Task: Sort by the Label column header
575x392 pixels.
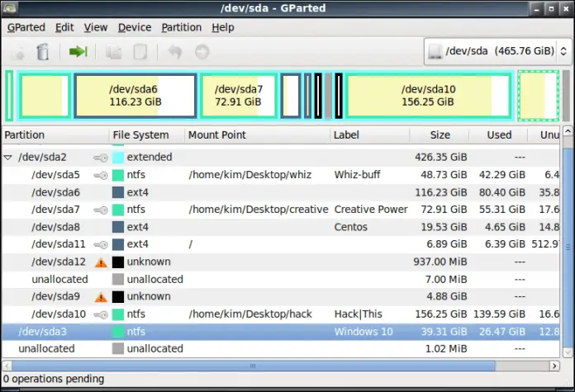Action: (x=370, y=135)
